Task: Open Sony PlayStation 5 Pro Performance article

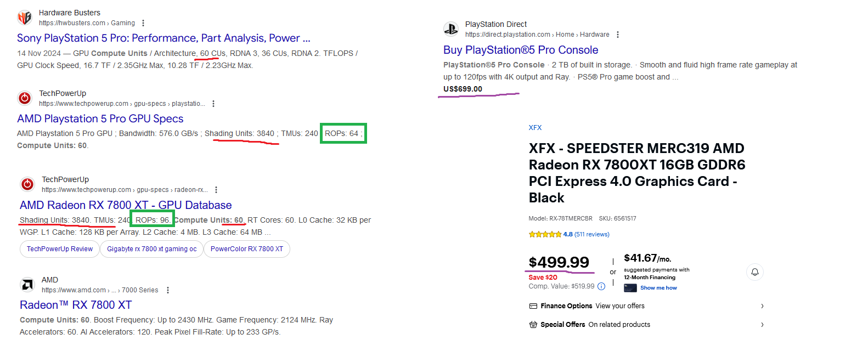Action: coord(164,38)
